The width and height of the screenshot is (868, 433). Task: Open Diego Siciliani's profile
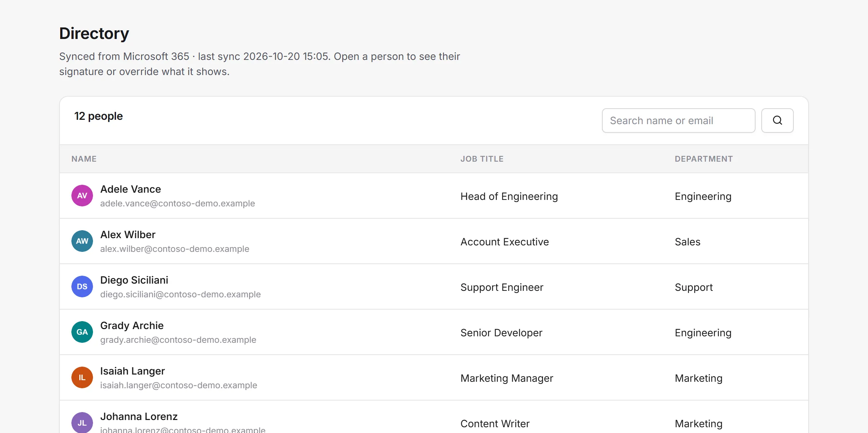(x=134, y=280)
